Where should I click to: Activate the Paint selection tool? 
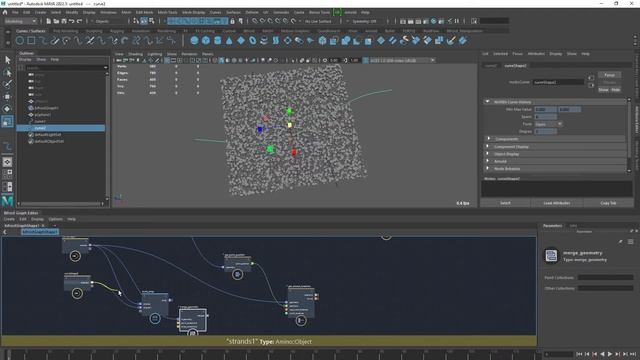pos(7,84)
